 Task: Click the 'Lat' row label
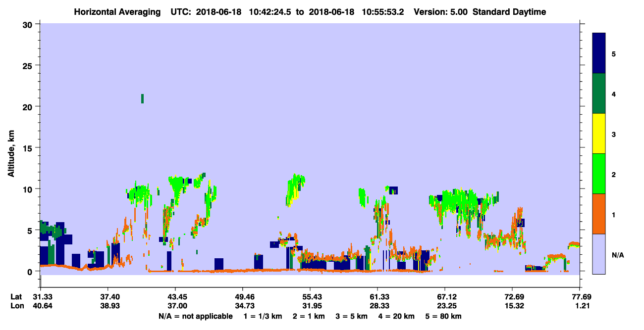click(x=15, y=297)
